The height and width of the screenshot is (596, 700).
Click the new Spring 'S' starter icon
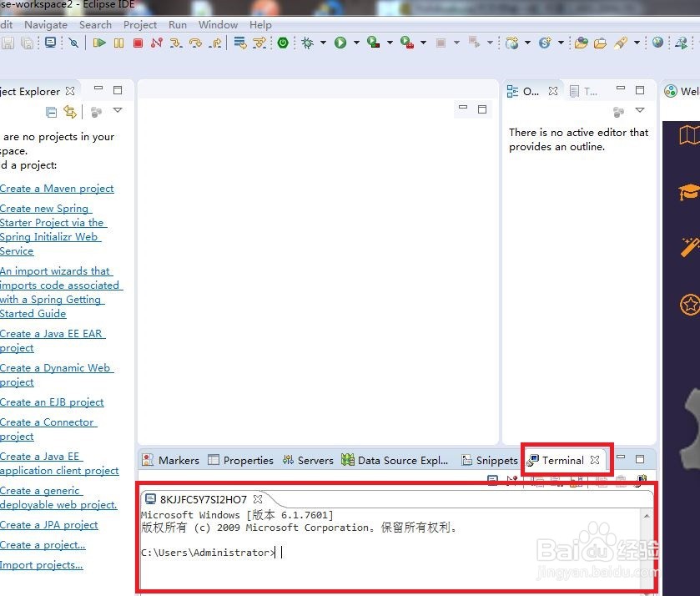click(545, 43)
